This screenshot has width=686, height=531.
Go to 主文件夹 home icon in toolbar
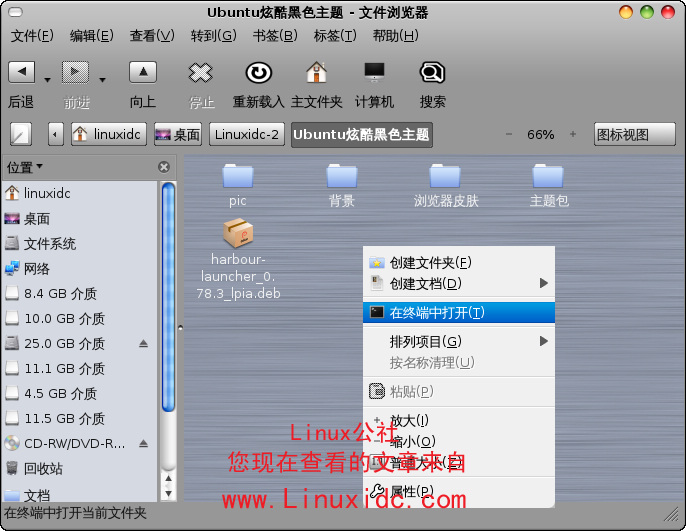pos(316,72)
